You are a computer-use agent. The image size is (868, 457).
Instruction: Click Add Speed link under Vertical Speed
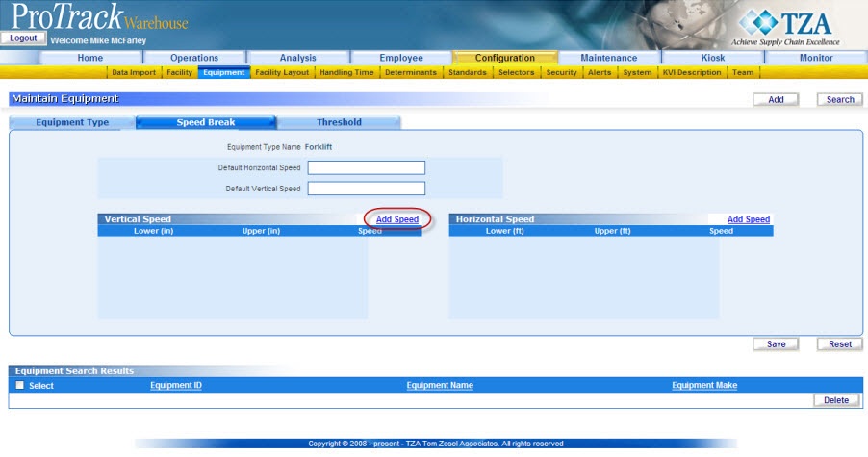pos(396,219)
